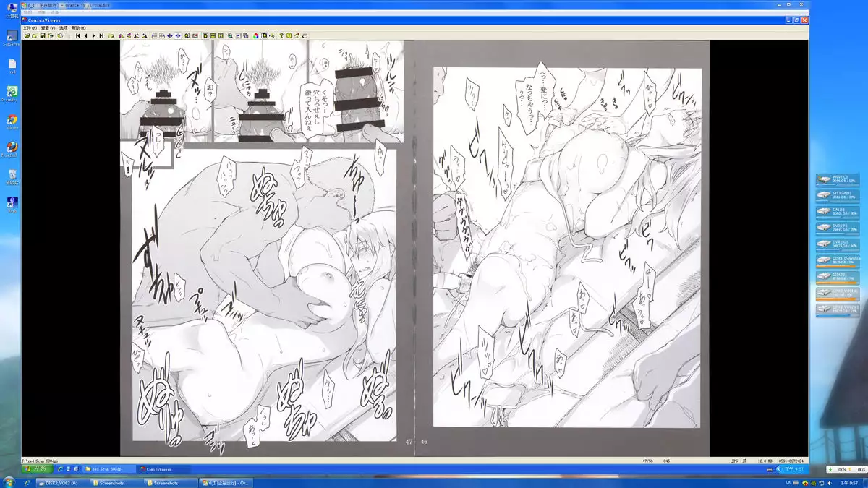Viewport: 868px width, 488px height.
Task: Toggle the third yellow page layout mode button
Action: [220, 35]
